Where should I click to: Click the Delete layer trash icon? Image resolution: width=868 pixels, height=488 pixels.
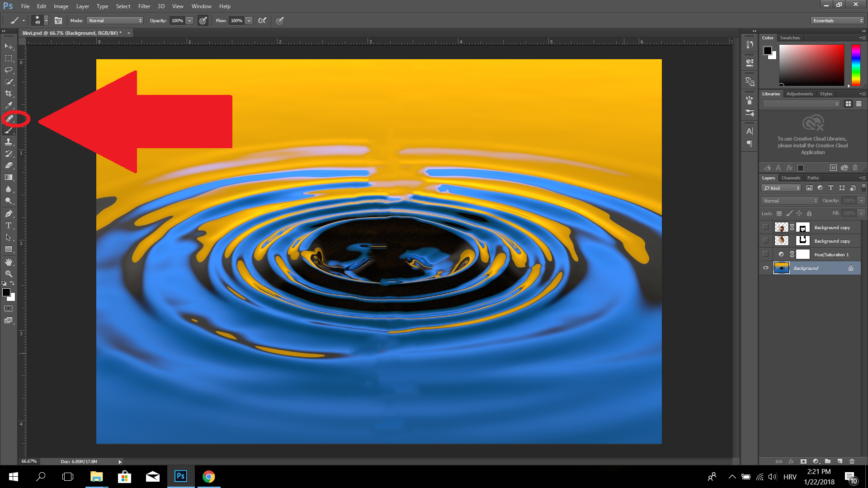[852, 461]
